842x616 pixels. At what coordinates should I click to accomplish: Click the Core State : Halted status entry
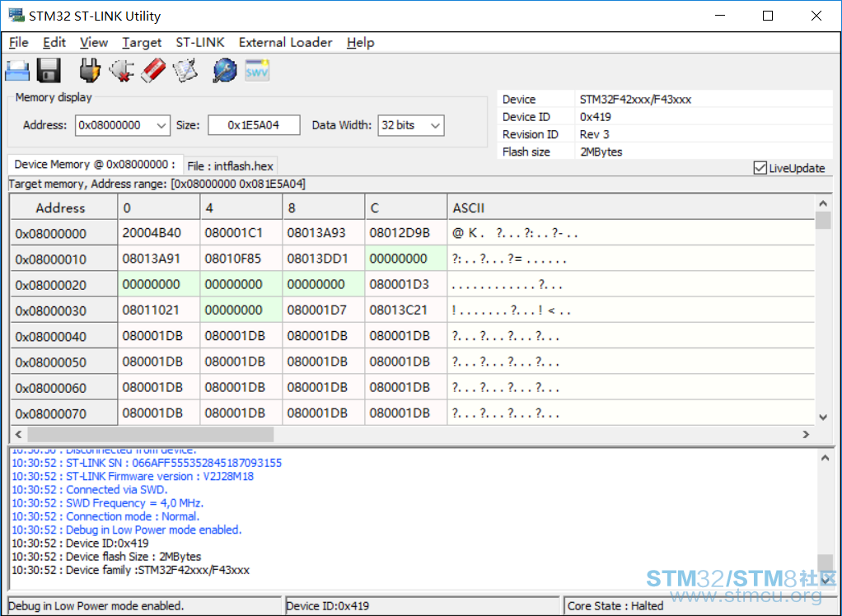(x=615, y=606)
